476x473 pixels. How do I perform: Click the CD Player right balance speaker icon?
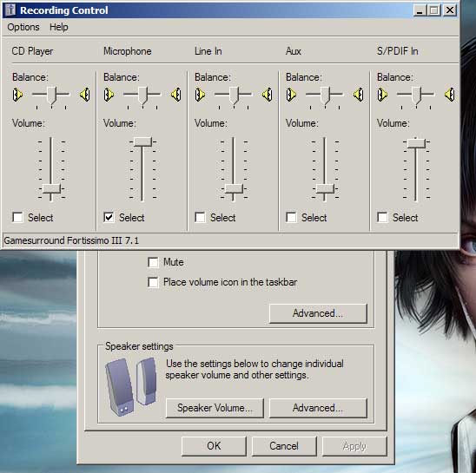[x=85, y=95]
